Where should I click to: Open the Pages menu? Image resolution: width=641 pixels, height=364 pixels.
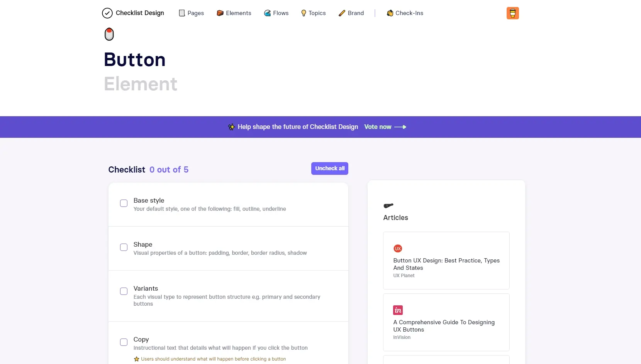coord(192,13)
